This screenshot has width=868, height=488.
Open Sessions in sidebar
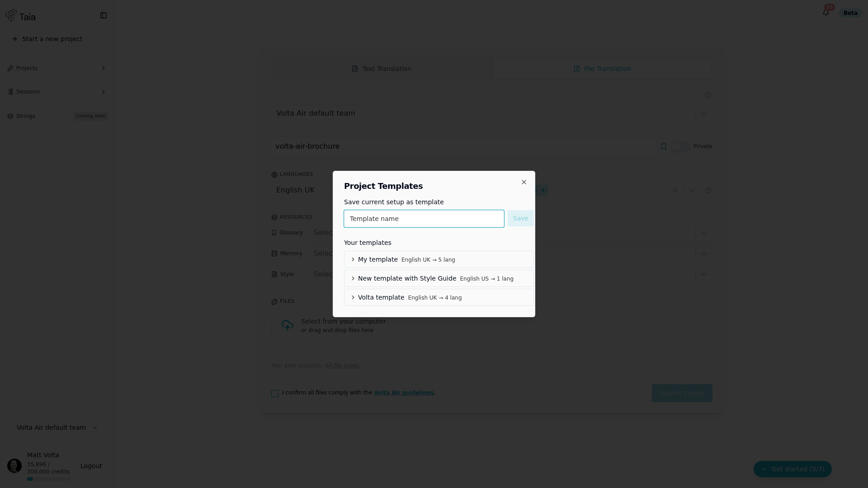[x=57, y=92]
